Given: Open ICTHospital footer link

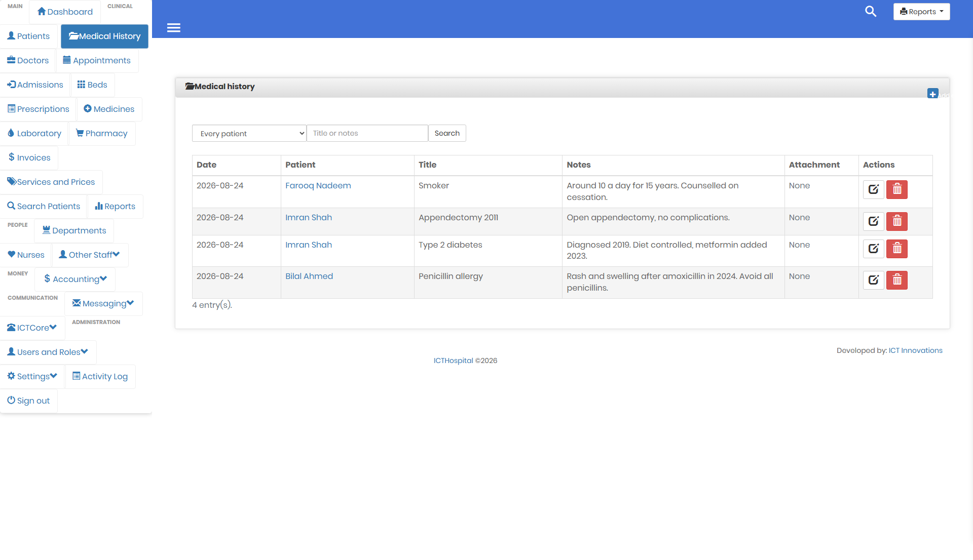Looking at the screenshot, I should tap(453, 361).
